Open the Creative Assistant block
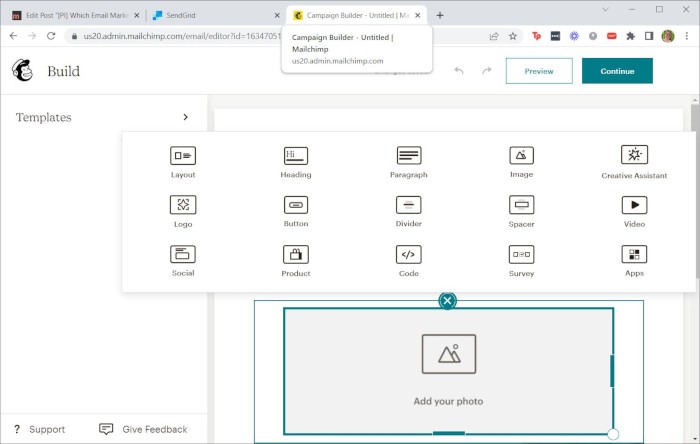 coord(634,162)
